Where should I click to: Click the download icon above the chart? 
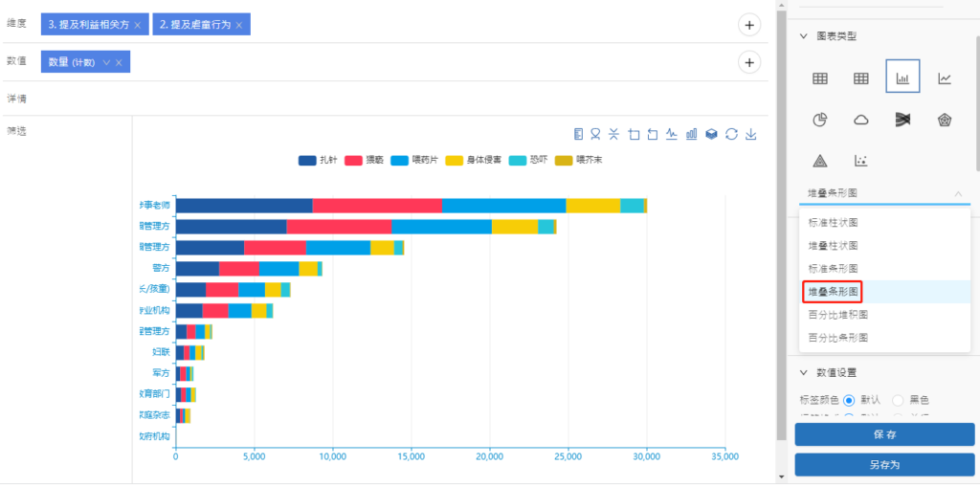[x=751, y=134]
